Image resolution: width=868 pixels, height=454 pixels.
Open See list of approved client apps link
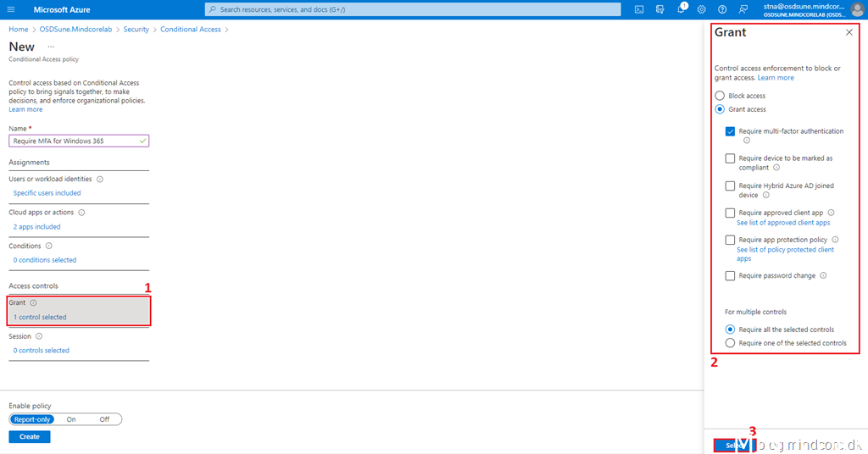pos(783,223)
